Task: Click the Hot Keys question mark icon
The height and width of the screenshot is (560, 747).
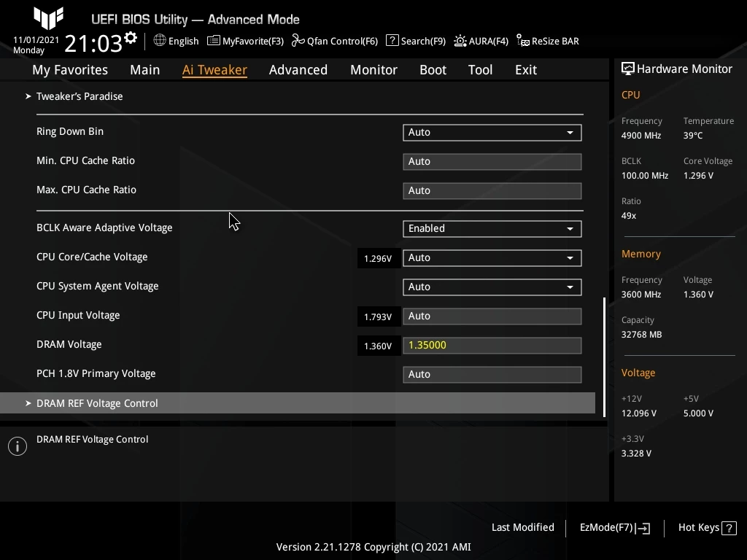Action: coord(729,528)
